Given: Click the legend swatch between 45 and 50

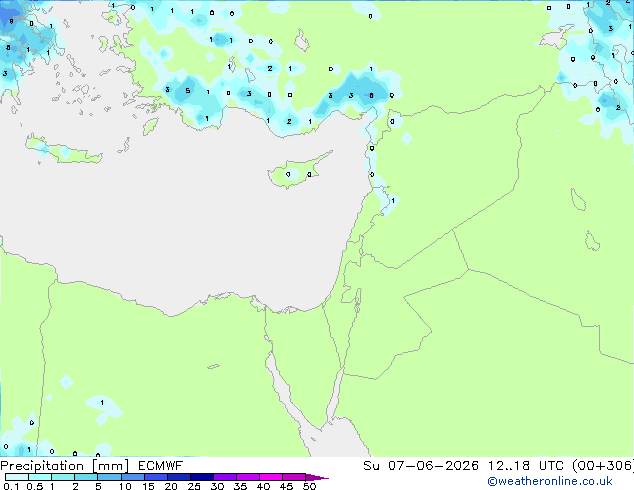Looking at the screenshot, I should pyautogui.click(x=294, y=477).
